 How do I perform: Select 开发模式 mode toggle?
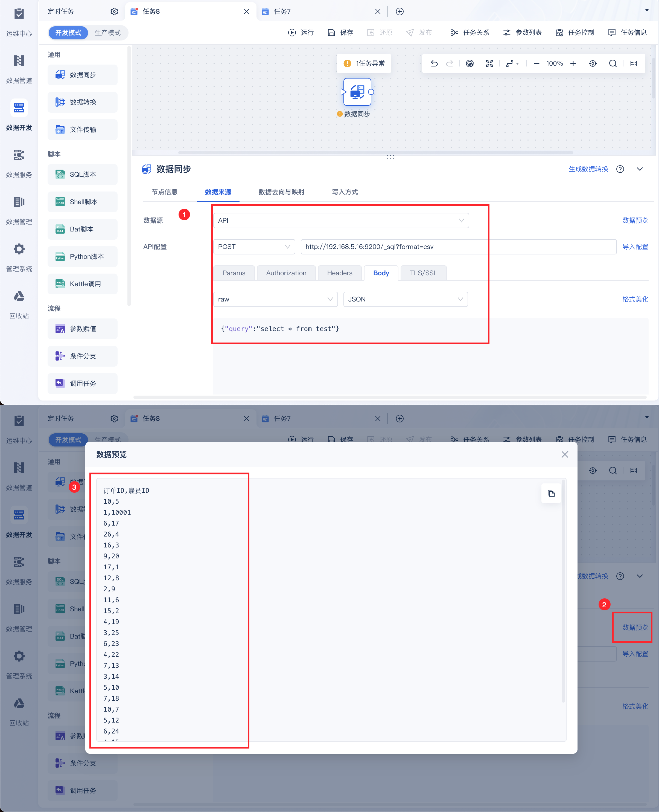[68, 33]
